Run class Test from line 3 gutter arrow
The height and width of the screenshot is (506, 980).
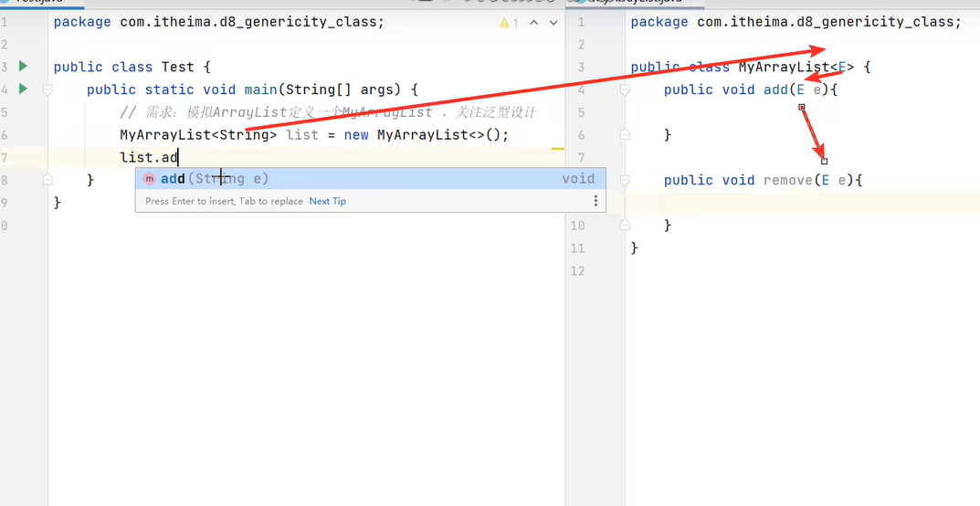pyautogui.click(x=23, y=66)
